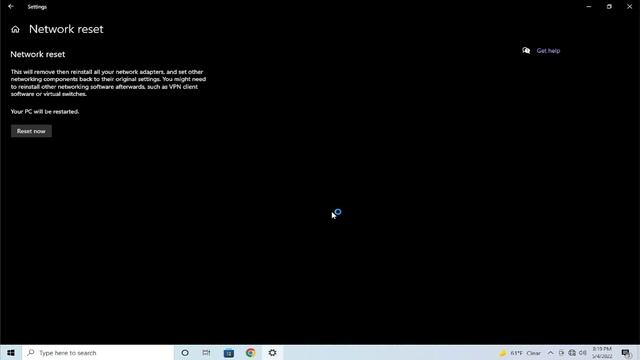Viewport: 640px width, 360px height.
Task: Click the volume speaker icon
Action: (x=582, y=353)
